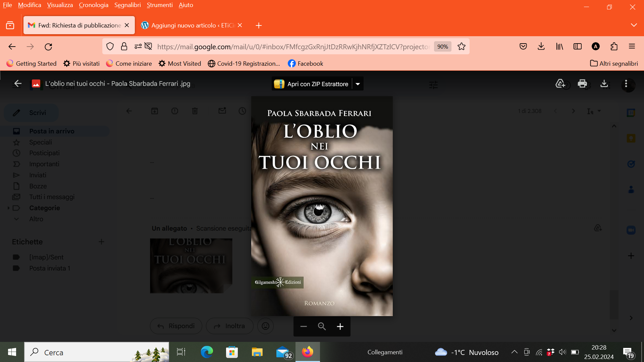This screenshot has height=362, width=644.
Task: Open the Cronologia menu
Action: (x=94, y=5)
